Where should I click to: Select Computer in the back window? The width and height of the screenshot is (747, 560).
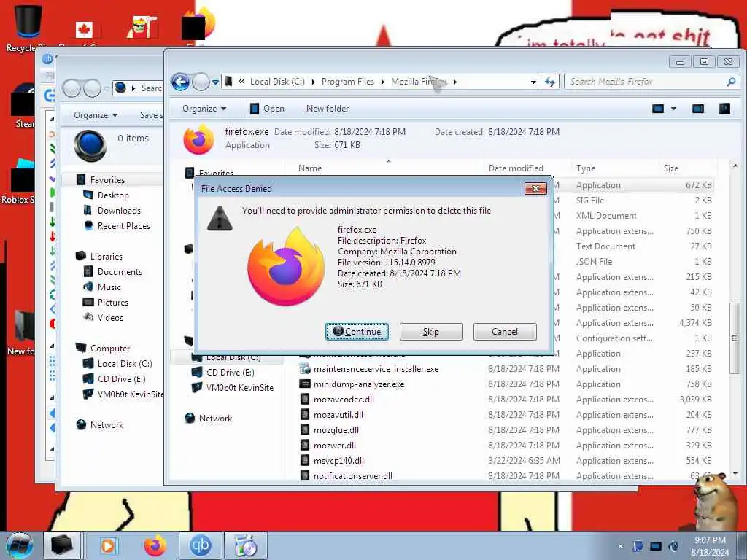coord(110,348)
